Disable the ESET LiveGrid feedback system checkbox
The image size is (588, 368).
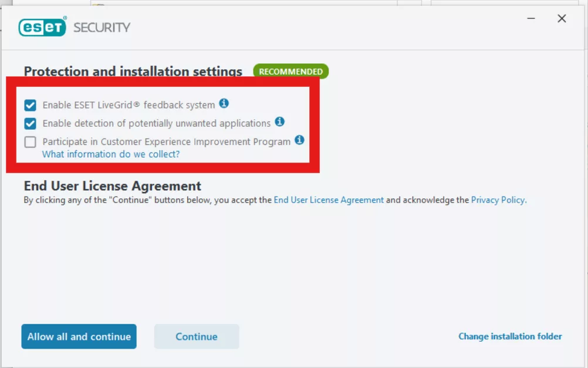pyautogui.click(x=29, y=104)
